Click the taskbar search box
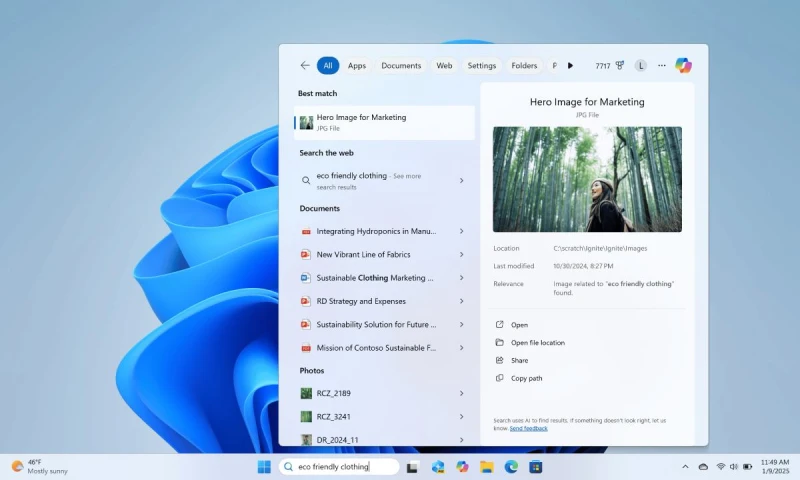The width and height of the screenshot is (800, 480). (339, 467)
